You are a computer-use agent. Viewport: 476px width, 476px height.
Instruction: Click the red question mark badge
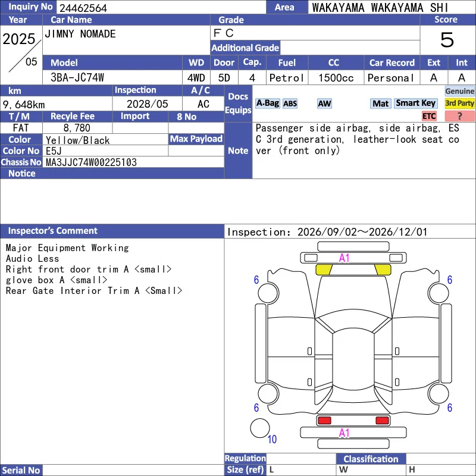click(459, 116)
